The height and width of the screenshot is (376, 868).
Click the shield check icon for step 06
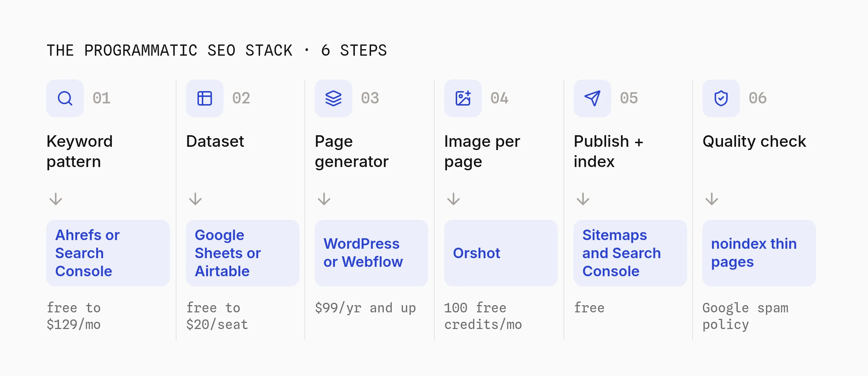721,98
